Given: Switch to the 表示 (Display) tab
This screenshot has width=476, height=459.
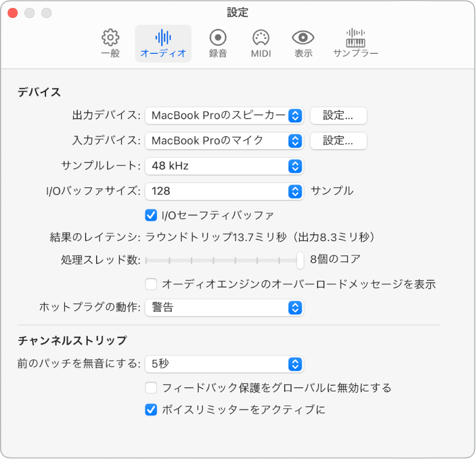Looking at the screenshot, I should point(302,42).
